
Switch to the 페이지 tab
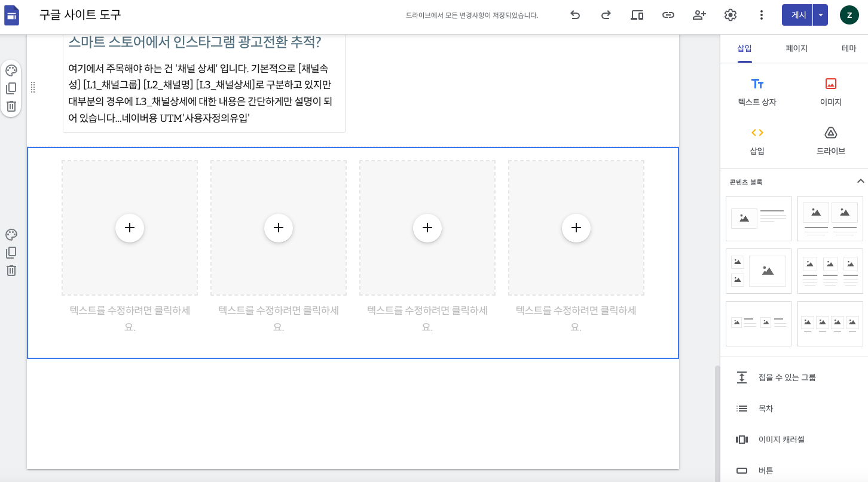tap(797, 48)
